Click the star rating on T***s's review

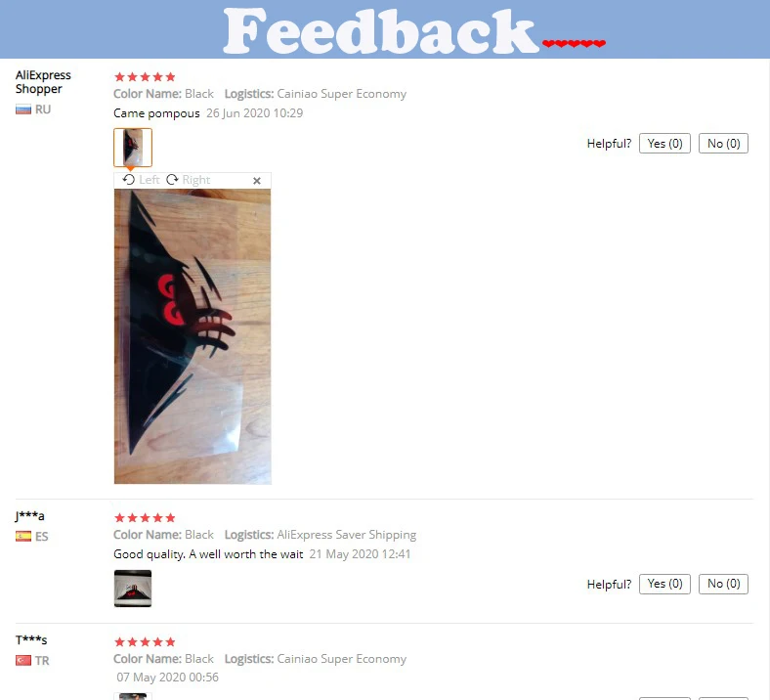[145, 642]
